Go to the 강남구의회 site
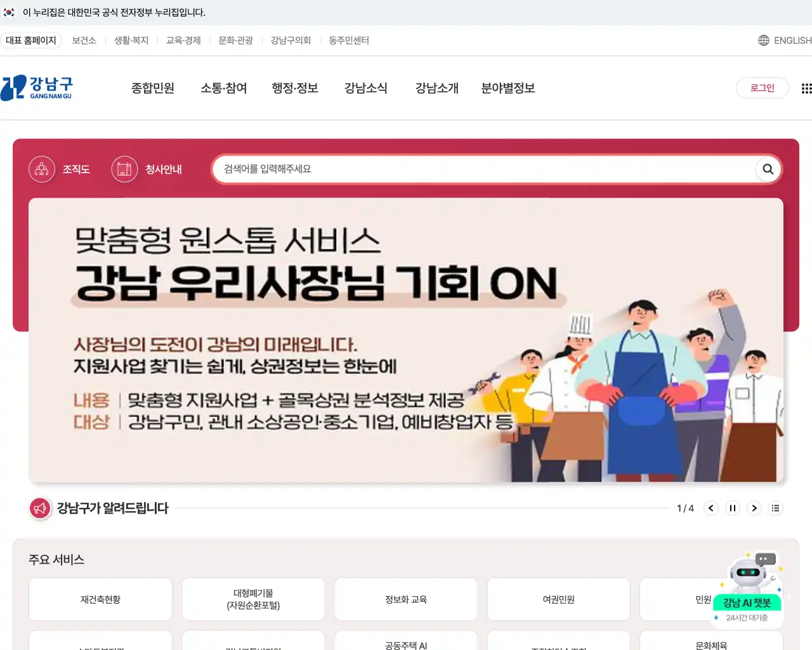Viewport: 812px width, 650px height. click(x=291, y=41)
